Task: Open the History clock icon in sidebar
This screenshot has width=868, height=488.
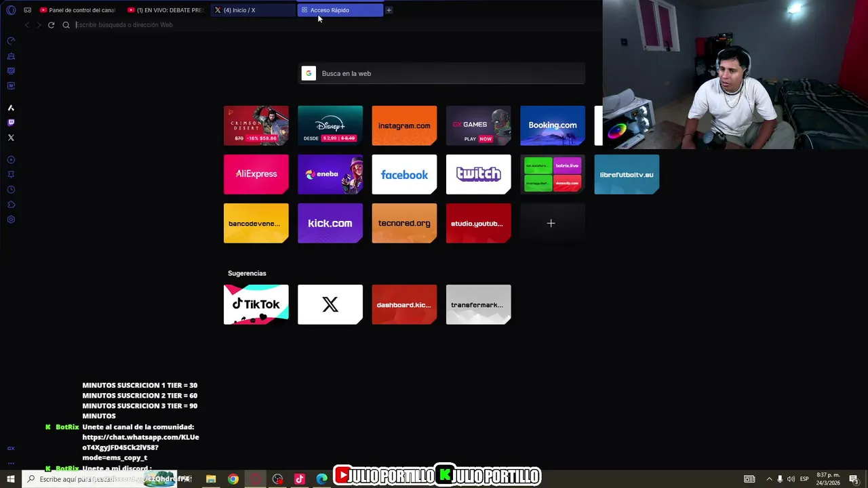Action: click(11, 190)
